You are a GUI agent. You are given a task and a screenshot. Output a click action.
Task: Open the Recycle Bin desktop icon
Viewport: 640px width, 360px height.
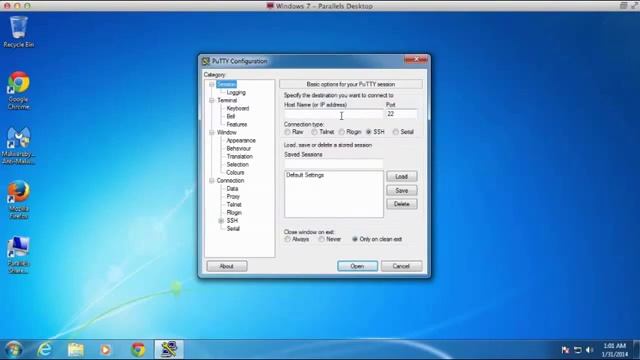tap(18, 32)
